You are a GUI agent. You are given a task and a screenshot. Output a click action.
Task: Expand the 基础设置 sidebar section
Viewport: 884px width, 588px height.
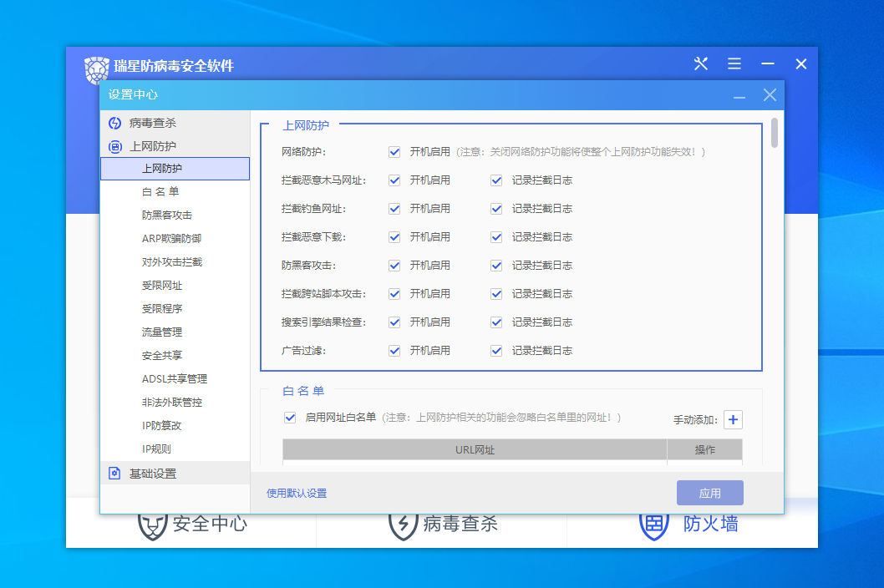pyautogui.click(x=153, y=474)
